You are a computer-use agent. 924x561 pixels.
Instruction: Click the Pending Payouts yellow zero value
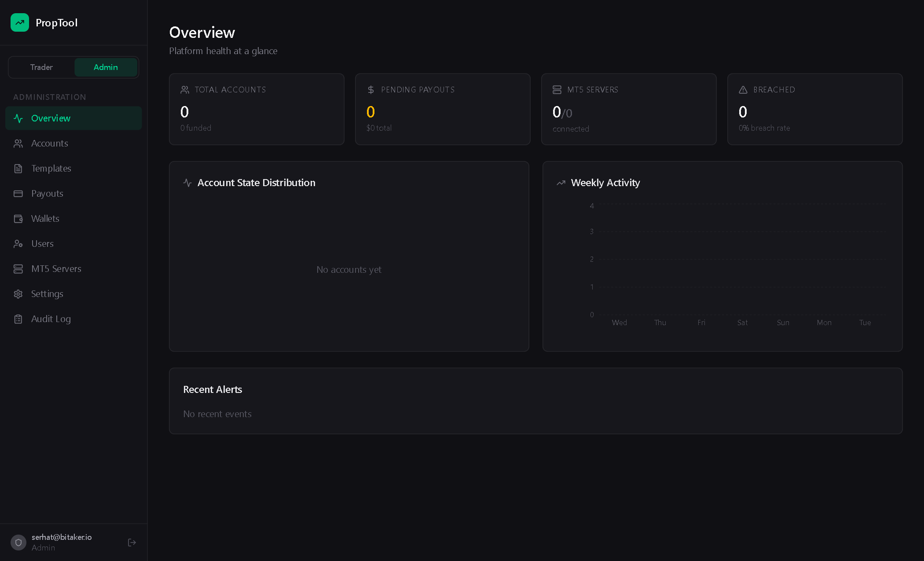pyautogui.click(x=370, y=112)
